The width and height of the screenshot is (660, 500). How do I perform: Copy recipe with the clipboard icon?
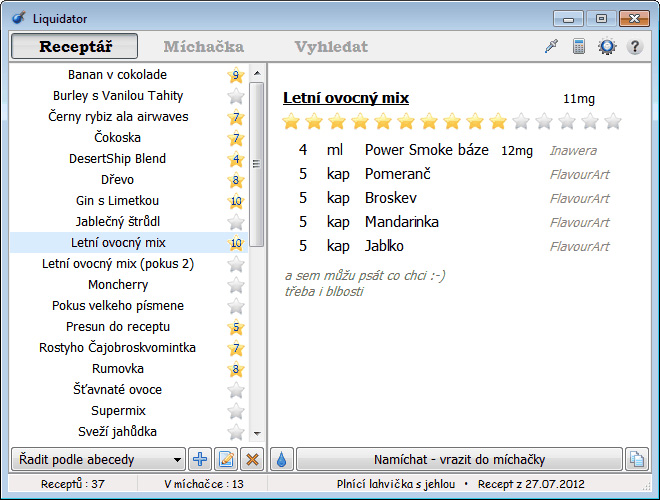pos(636,459)
